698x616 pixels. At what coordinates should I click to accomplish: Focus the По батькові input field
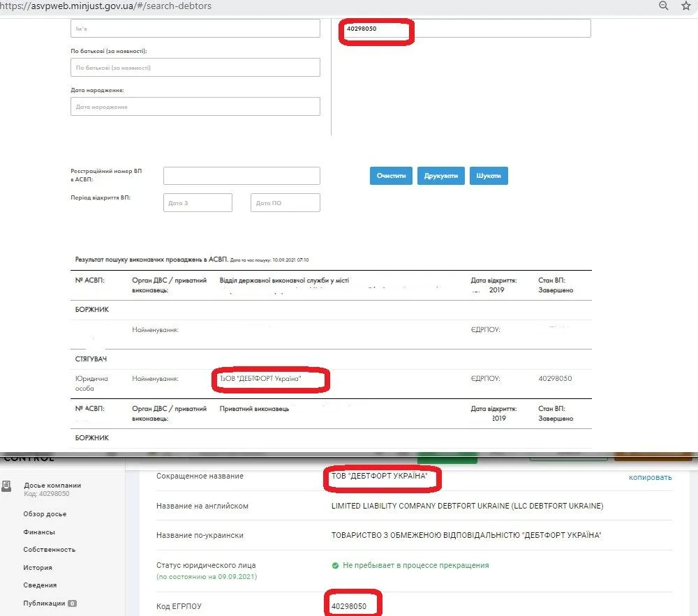[x=195, y=68]
